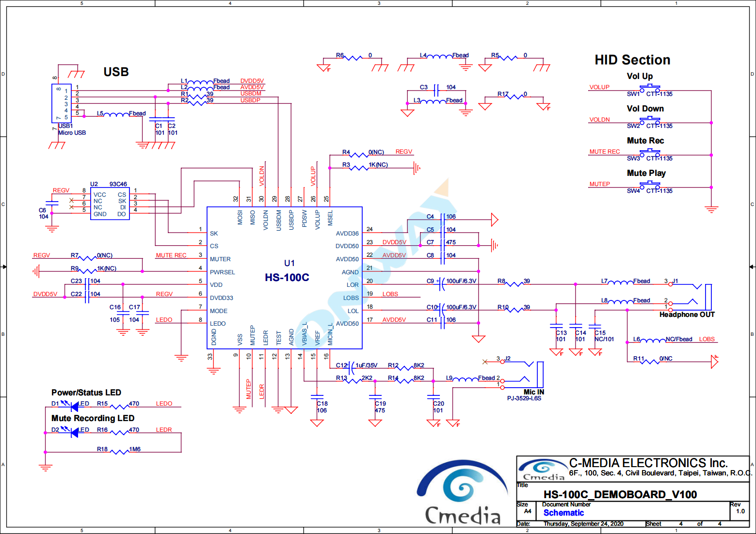Viewport: 756px width, 534px height.
Task: Select the C9 100uF/6.3V capacitor
Action: 442,284
